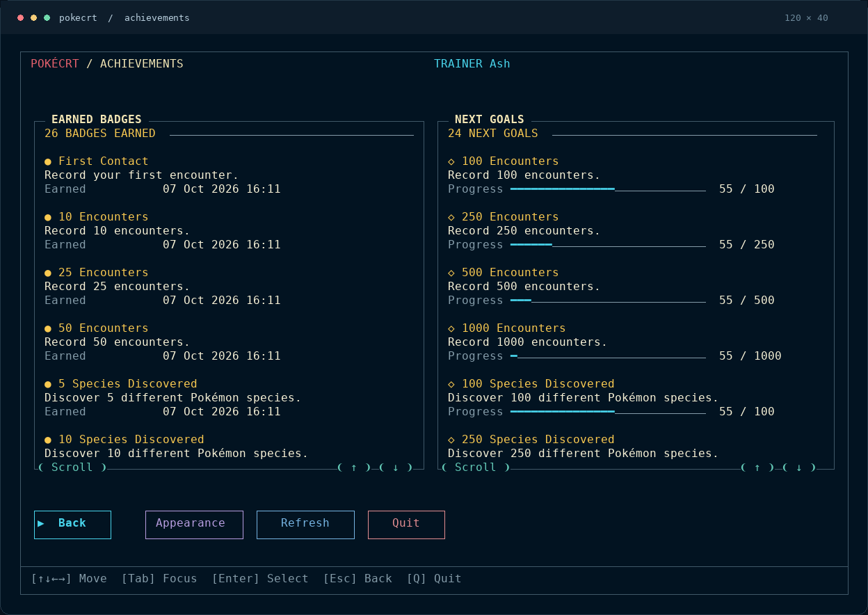Viewport: 868px width, 615px height.
Task: Click the Scroll label in Earned Badges
Action: pyautogui.click(x=72, y=468)
